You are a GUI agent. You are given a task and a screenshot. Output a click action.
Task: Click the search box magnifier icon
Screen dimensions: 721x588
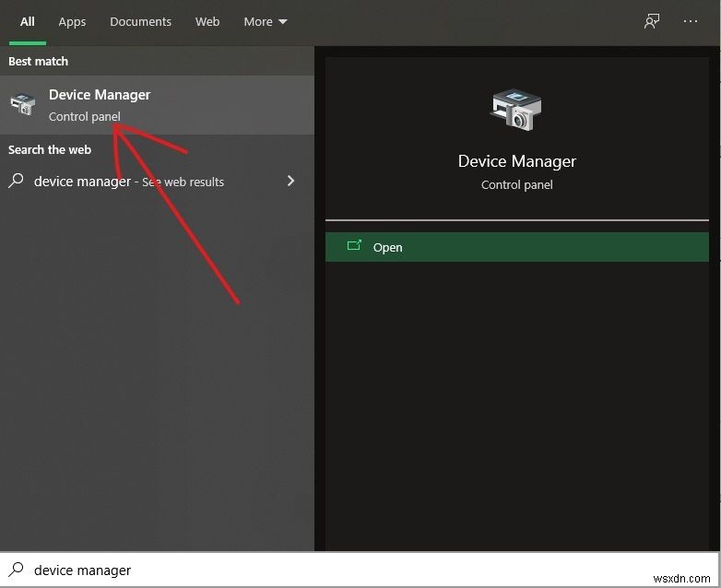[16, 570]
